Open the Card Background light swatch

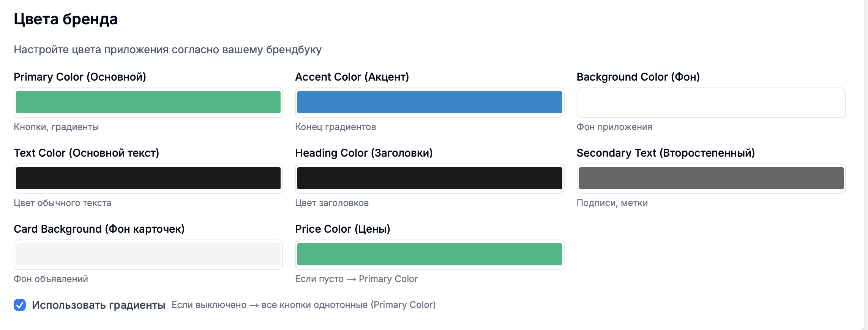click(x=148, y=254)
